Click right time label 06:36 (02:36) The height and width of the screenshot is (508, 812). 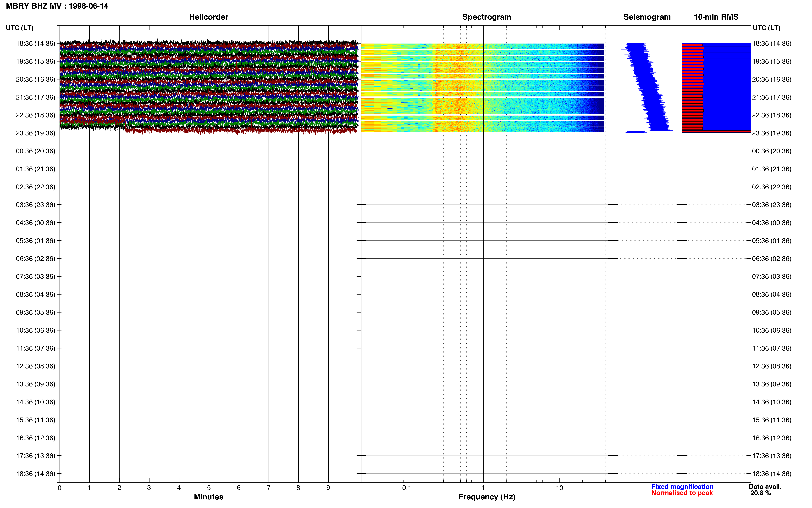772,259
